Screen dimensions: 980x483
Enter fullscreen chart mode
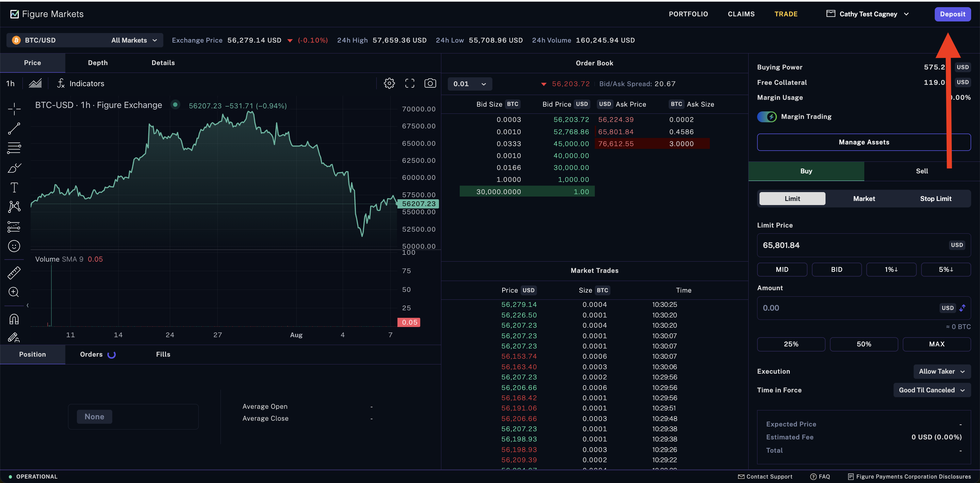point(410,83)
